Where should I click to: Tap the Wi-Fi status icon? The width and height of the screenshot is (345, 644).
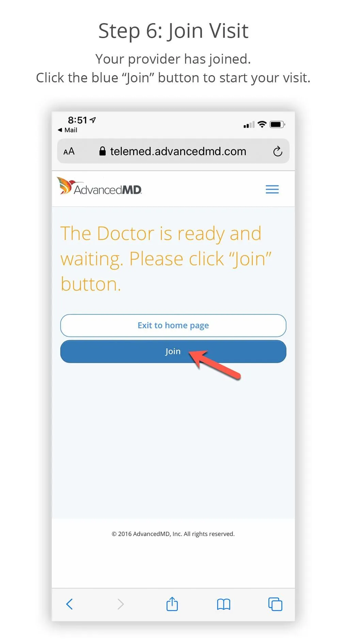coord(262,125)
